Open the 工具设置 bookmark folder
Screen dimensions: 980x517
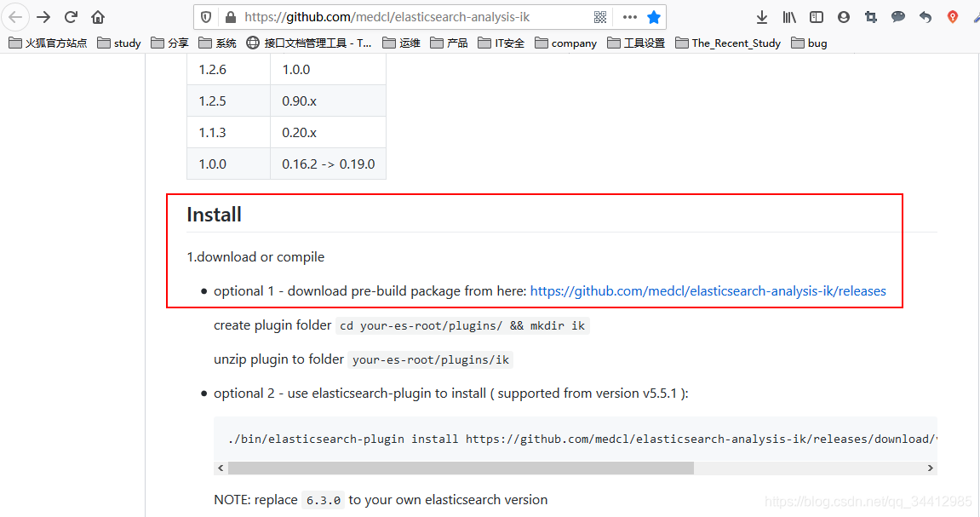(x=636, y=43)
